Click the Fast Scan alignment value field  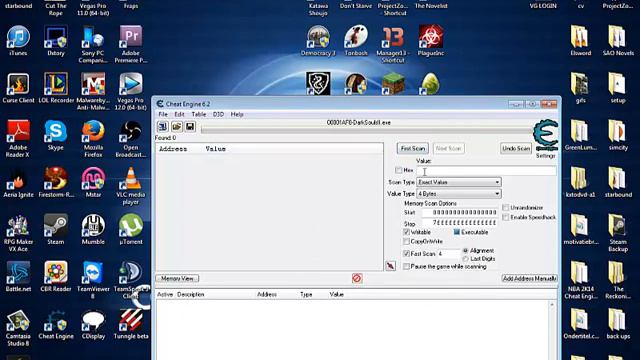(x=448, y=253)
